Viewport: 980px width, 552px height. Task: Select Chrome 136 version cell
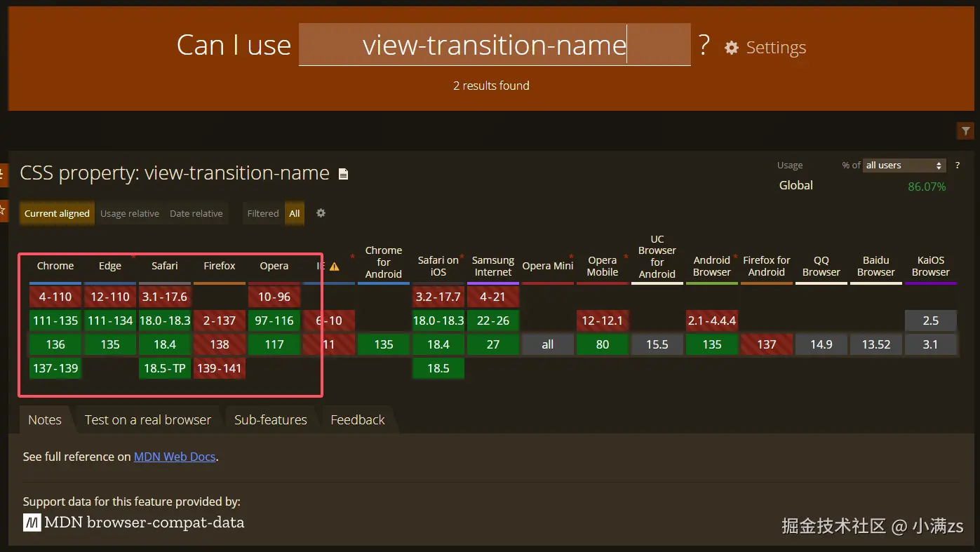(55, 344)
